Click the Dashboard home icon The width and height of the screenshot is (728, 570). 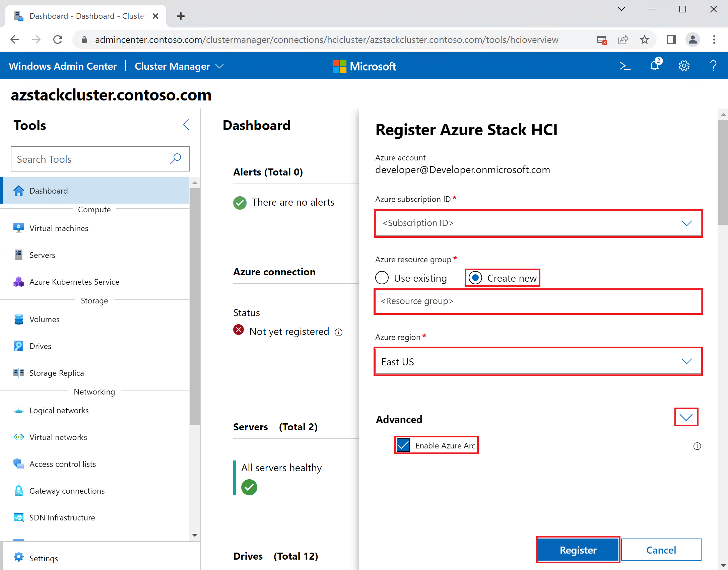pyautogui.click(x=19, y=191)
